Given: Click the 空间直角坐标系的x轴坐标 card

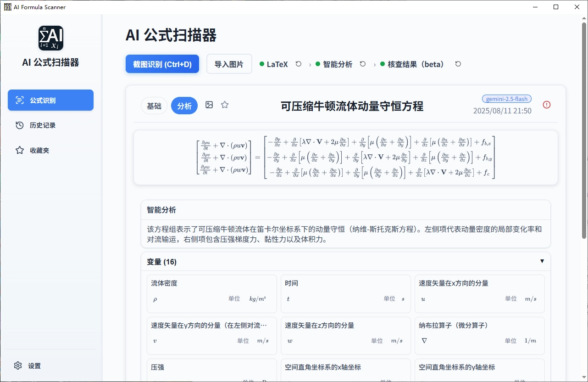Looking at the screenshot, I should (x=346, y=370).
